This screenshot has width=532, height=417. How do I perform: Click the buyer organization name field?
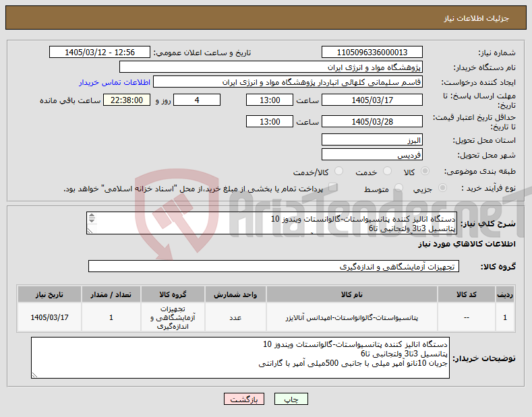pos(271,67)
